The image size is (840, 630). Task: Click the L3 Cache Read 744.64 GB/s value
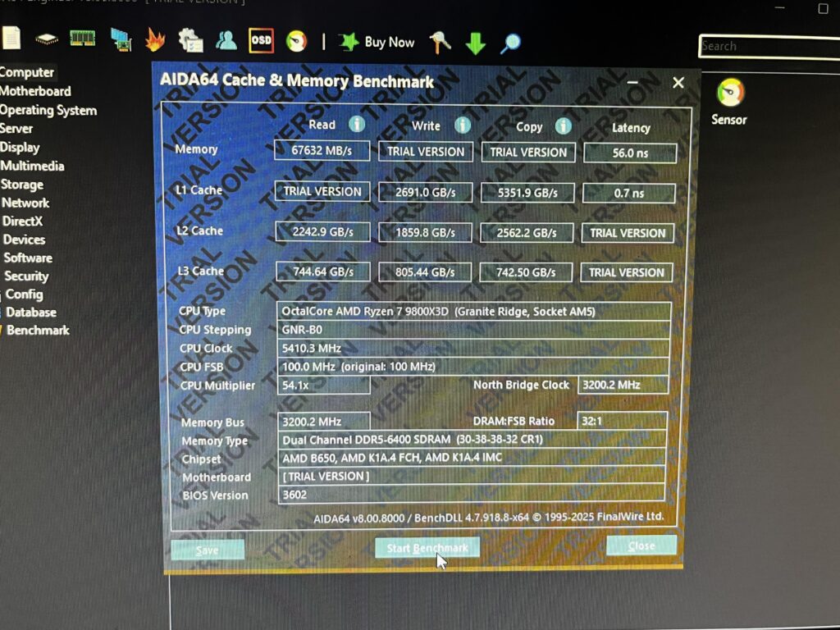(323, 272)
